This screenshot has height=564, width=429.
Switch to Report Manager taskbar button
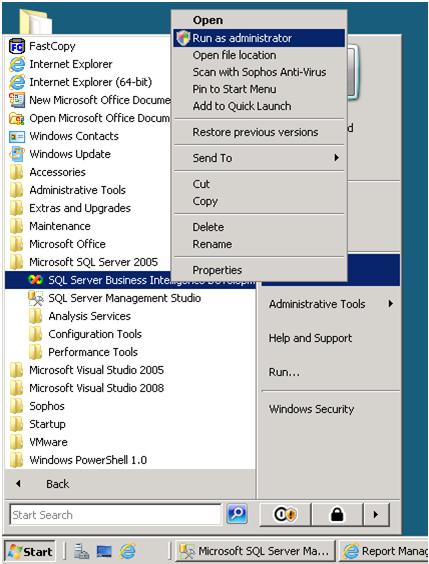384,551
